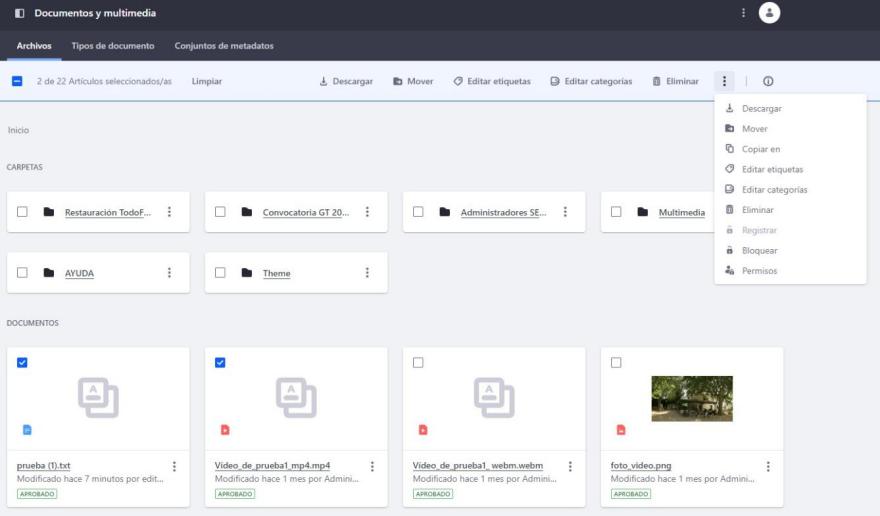Check the Multimedia folder checkbox
The image size is (880, 516).
616,212
